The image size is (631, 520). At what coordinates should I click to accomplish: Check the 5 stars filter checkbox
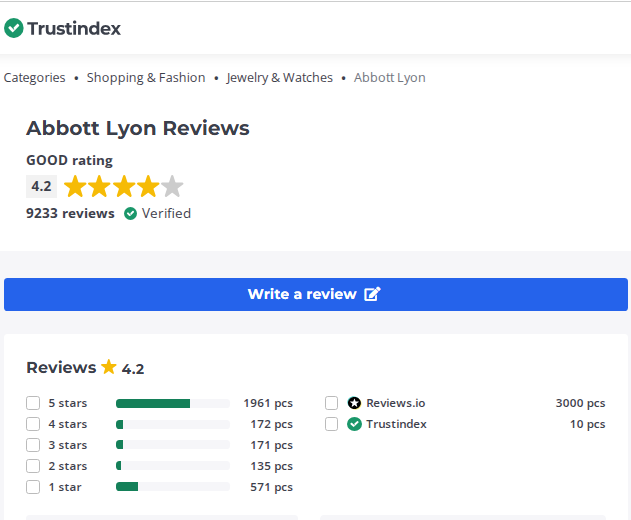tap(33, 403)
